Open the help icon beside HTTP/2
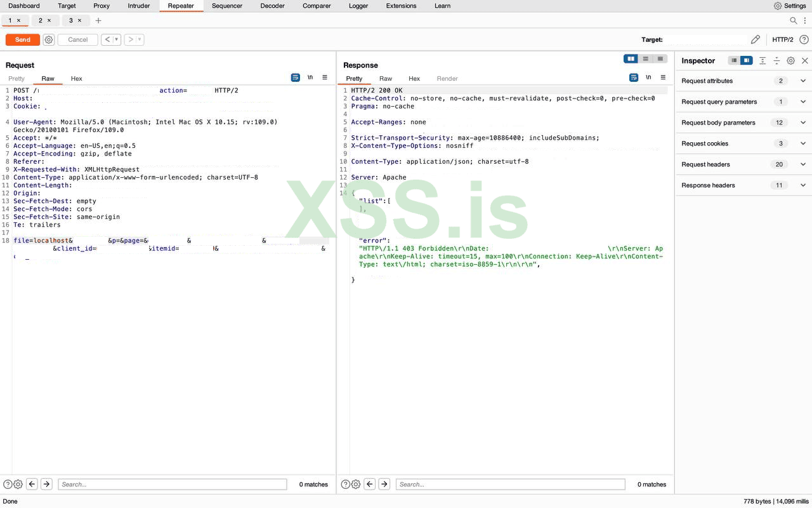812x508 pixels. [804, 39]
